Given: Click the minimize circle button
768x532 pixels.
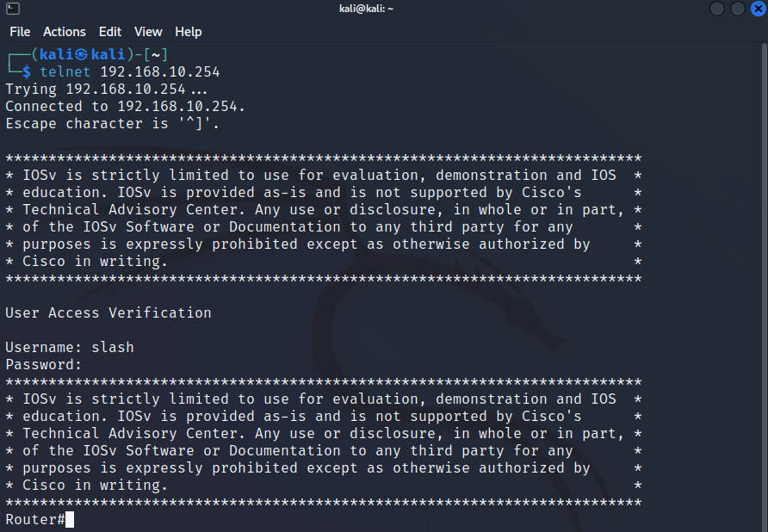Looking at the screenshot, I should 716,9.
